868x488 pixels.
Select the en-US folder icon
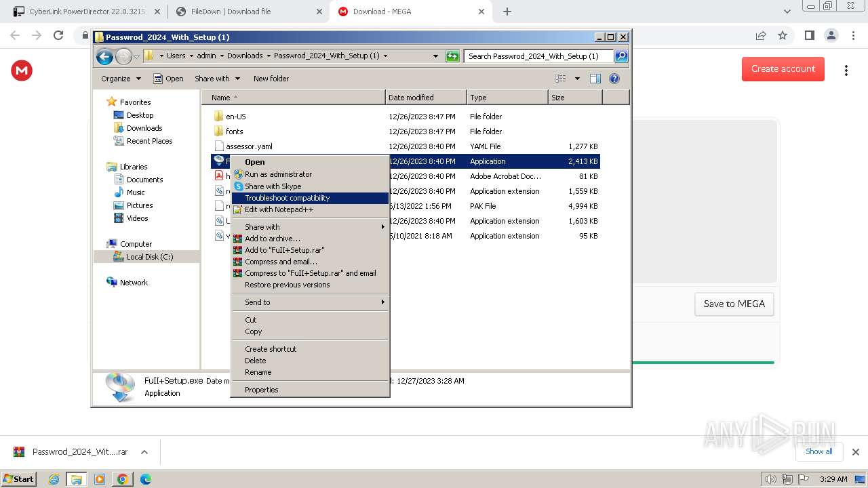tap(218, 117)
